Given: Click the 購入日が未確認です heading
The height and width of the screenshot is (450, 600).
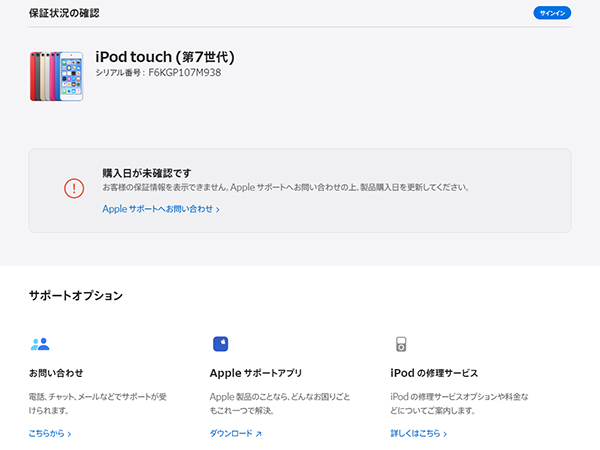Looking at the screenshot, I should [147, 173].
